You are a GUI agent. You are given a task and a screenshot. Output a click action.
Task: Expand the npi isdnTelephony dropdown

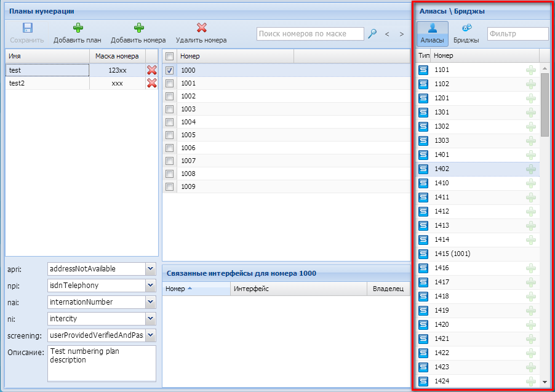click(x=151, y=286)
